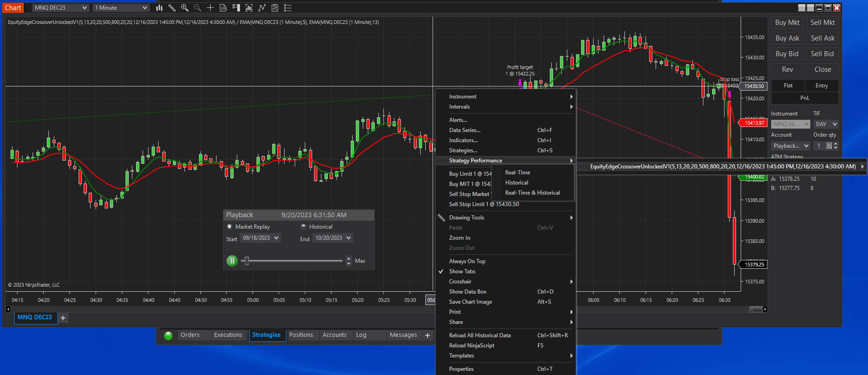Choose Data Series from context menu
868x375 pixels.
506,130
